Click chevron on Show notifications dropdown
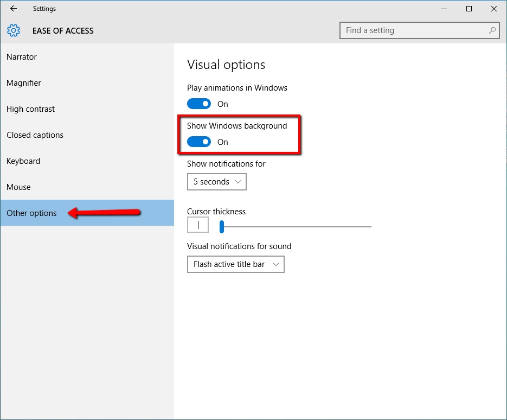507x420 pixels. tap(238, 182)
